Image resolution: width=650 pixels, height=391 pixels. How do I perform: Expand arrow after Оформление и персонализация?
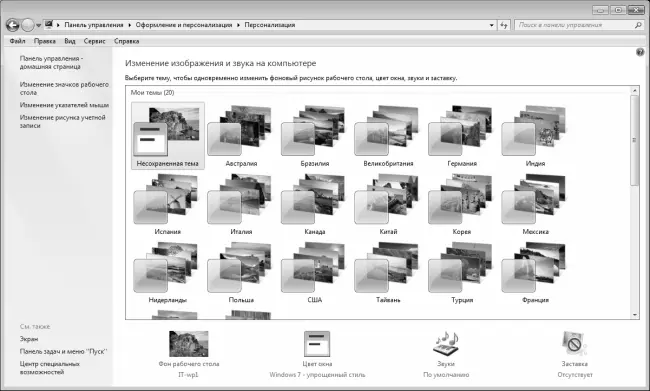pos(238,25)
